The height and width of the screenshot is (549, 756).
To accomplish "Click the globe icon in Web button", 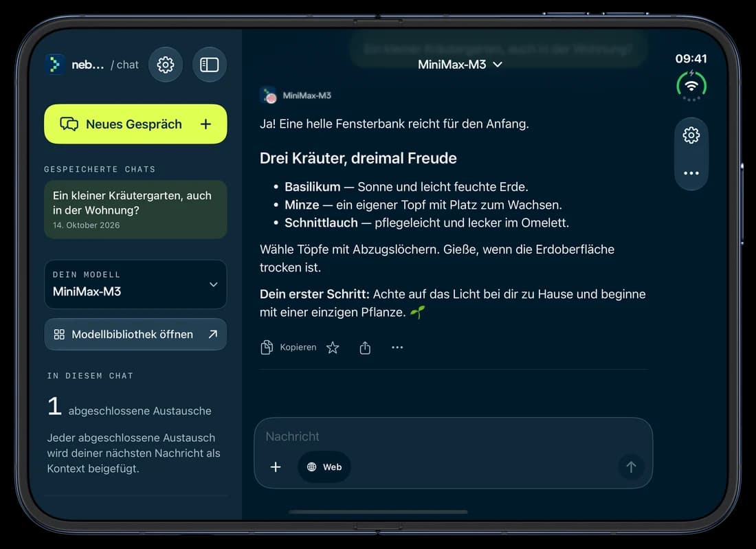I will pyautogui.click(x=312, y=467).
